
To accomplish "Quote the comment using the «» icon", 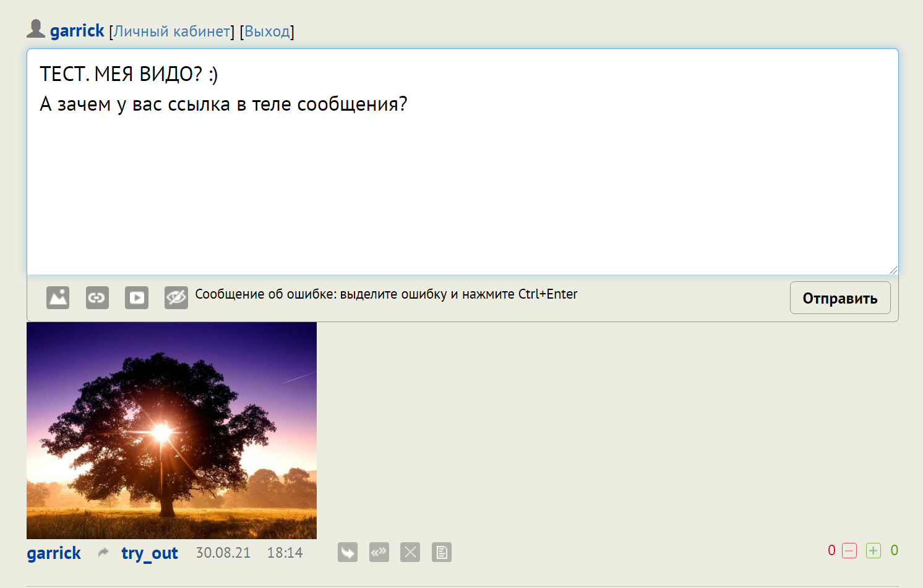I will [379, 552].
